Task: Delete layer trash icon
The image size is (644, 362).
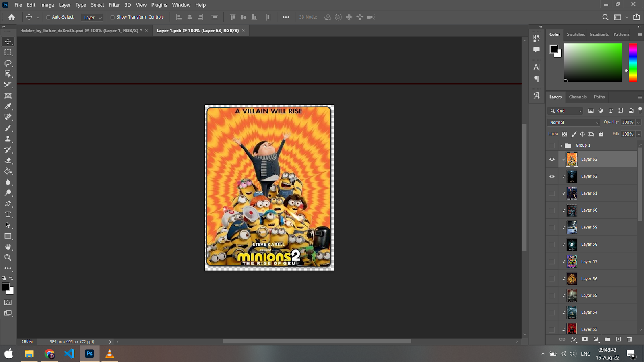Action: (x=630, y=339)
